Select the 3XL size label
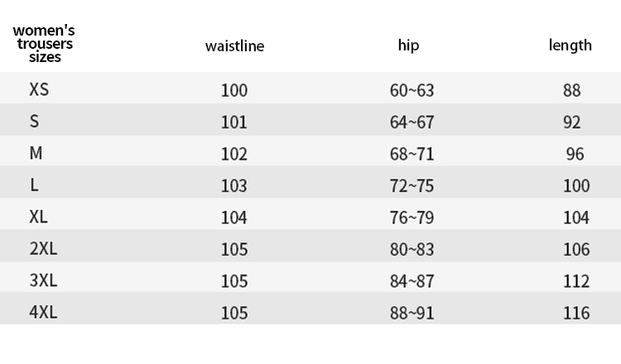The height and width of the screenshot is (364, 621). (x=43, y=280)
